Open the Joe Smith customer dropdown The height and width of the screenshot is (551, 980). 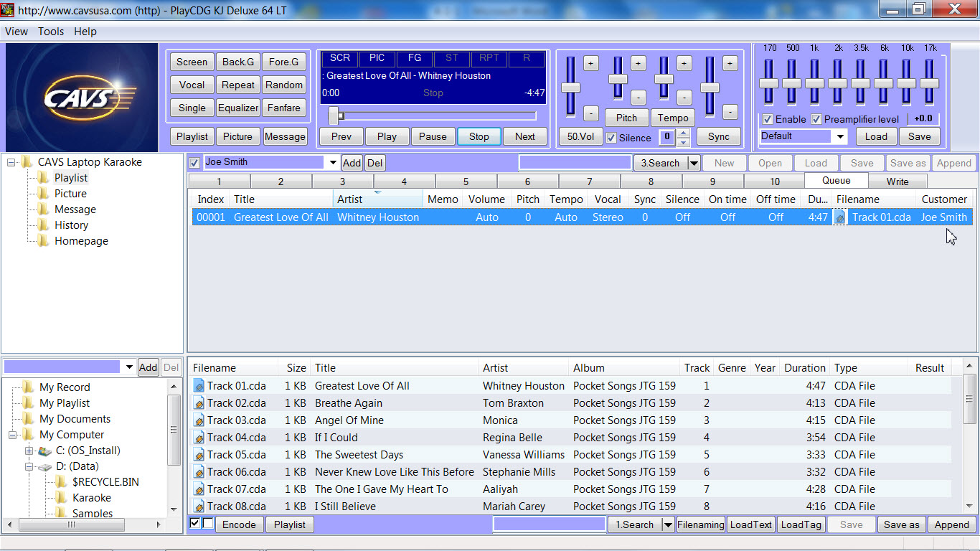pyautogui.click(x=333, y=163)
